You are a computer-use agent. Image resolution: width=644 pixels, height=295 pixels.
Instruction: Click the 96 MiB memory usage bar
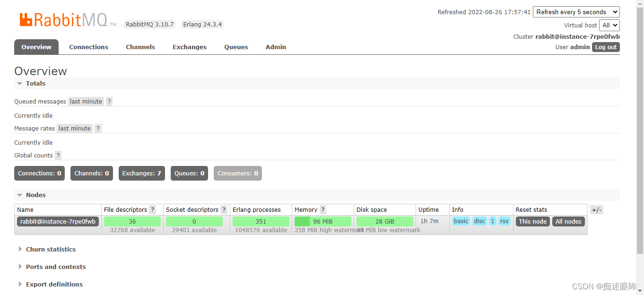tap(323, 221)
